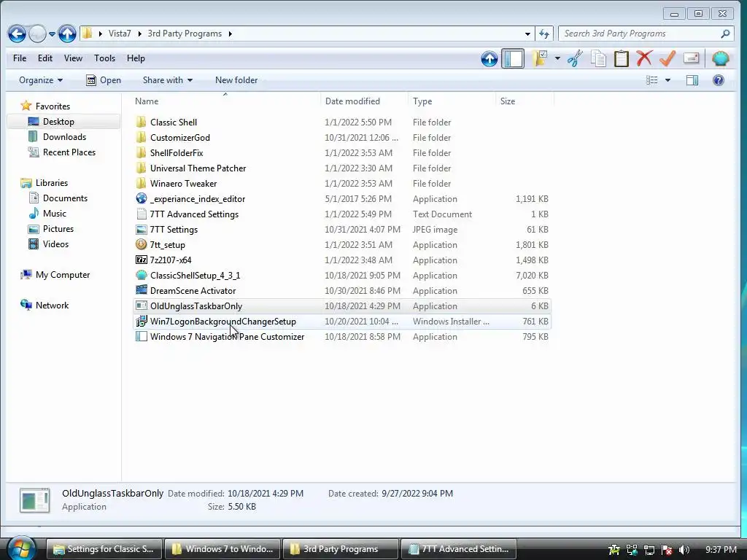Click the orange checkmark Properties icon
747x560 pixels.
point(667,58)
